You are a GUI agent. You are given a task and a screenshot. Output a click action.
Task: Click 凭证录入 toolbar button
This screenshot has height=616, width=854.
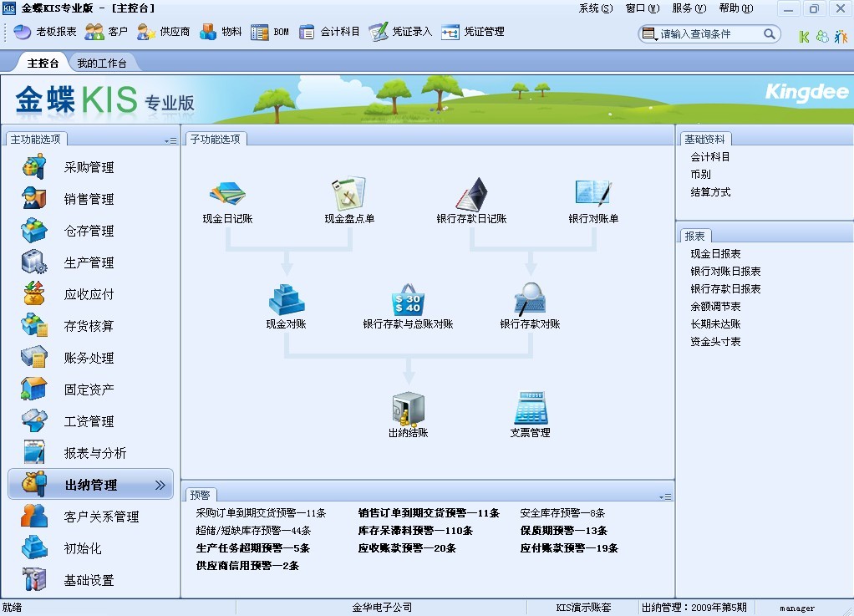(x=400, y=32)
